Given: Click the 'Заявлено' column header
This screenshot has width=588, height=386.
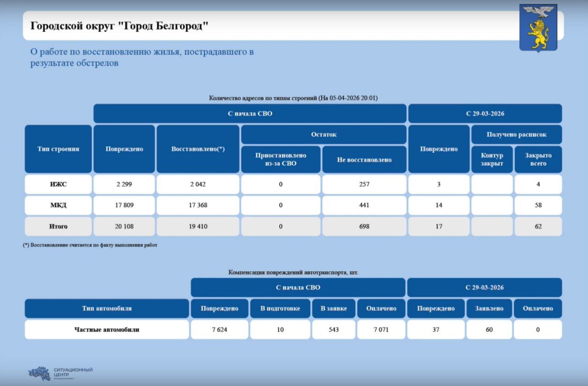Looking at the screenshot, I should pos(489,308).
